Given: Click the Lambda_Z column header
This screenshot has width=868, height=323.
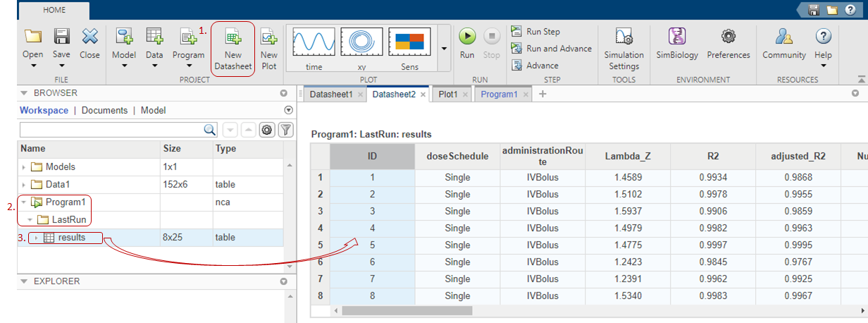Looking at the screenshot, I should click(627, 156).
